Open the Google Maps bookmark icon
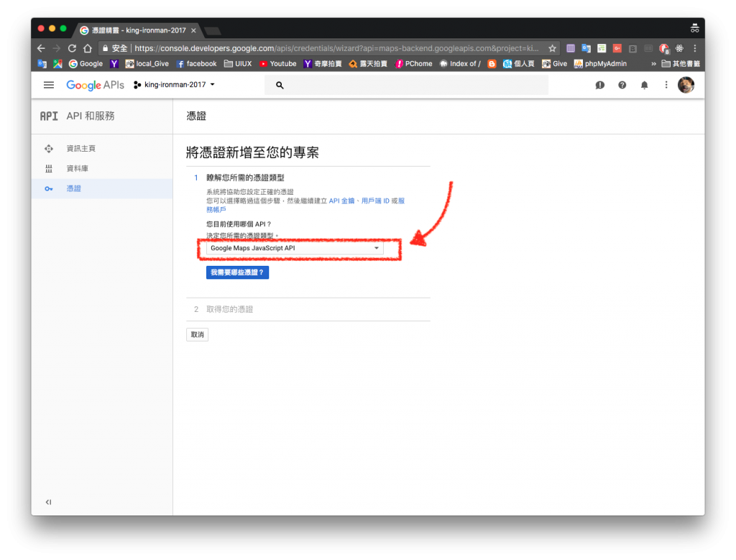 pyautogui.click(x=57, y=64)
